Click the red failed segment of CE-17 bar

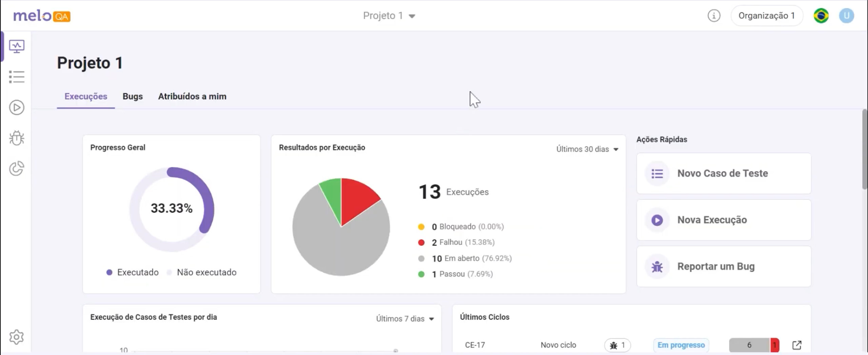tap(774, 345)
